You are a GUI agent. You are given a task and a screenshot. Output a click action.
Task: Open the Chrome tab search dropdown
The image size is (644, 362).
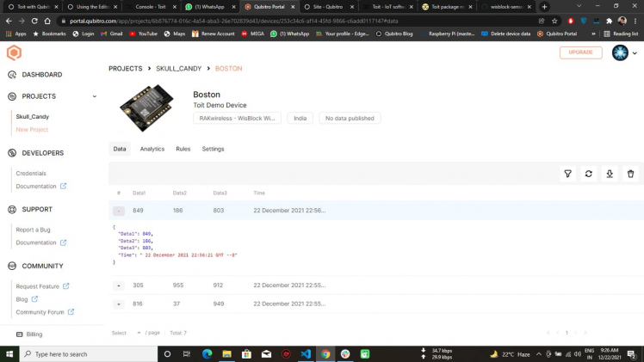(x=579, y=7)
